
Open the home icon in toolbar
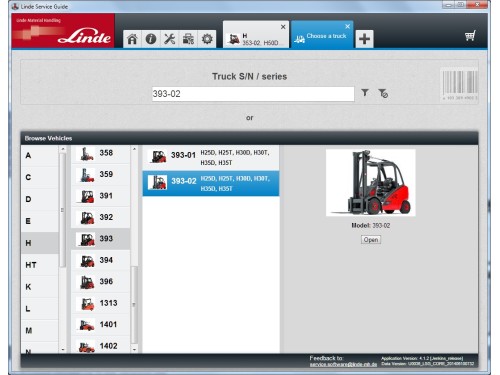pyautogui.click(x=132, y=39)
